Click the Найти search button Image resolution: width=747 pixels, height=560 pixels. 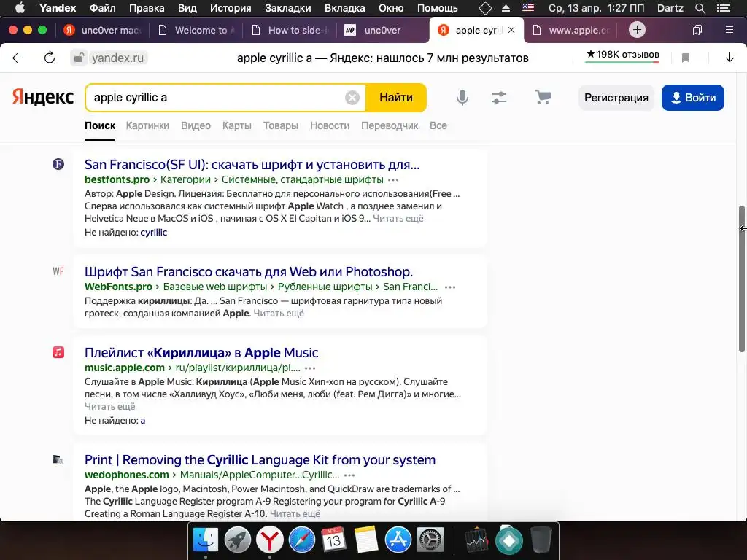(396, 98)
